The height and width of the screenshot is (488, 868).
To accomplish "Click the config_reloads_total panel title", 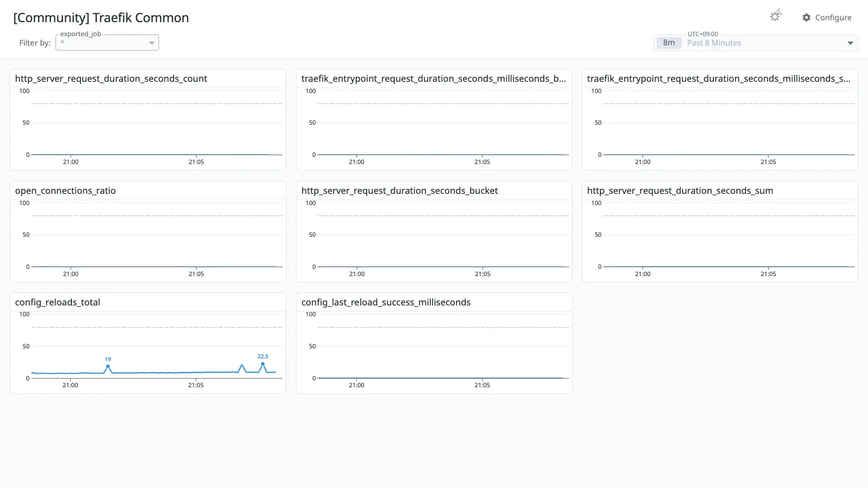I will tap(57, 302).
